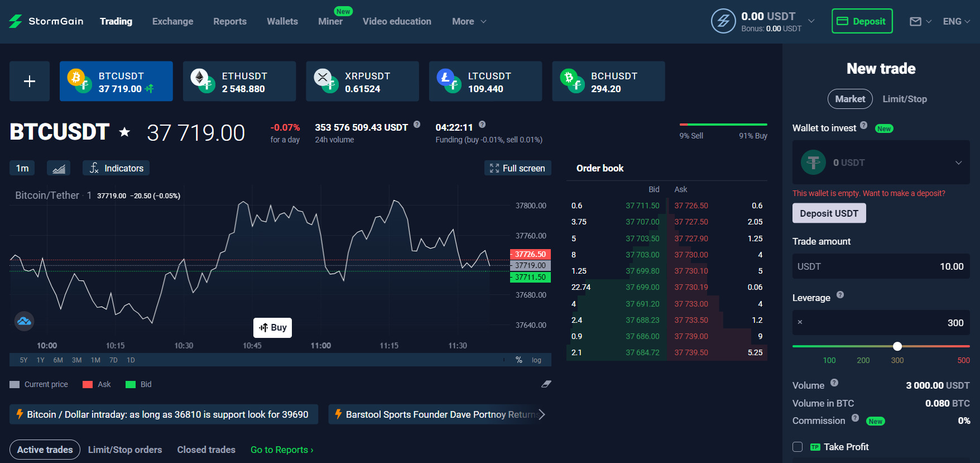Image resolution: width=980 pixels, height=463 pixels.
Task: Open Barstool Sports Dave Portnoy news item
Action: [434, 414]
